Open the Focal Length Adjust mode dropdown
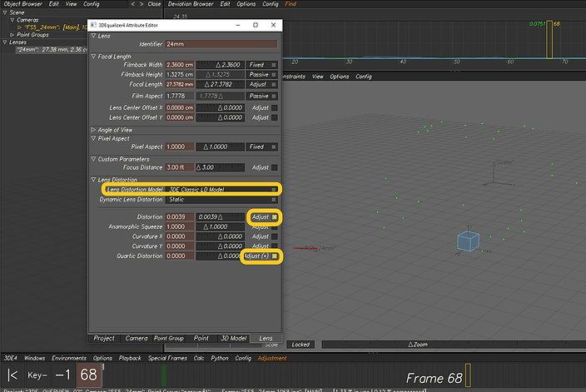586x392 pixels. 261,84
